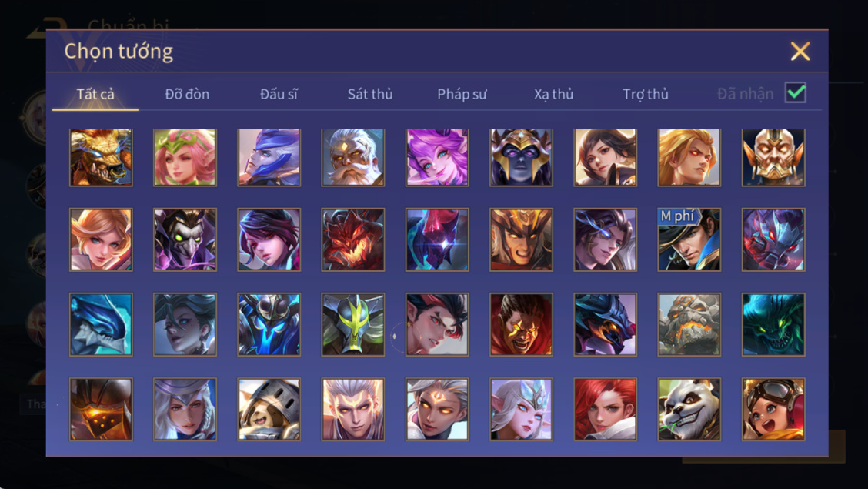Switch to the 'Đỡ đòn' tab
868x489 pixels.
point(187,94)
